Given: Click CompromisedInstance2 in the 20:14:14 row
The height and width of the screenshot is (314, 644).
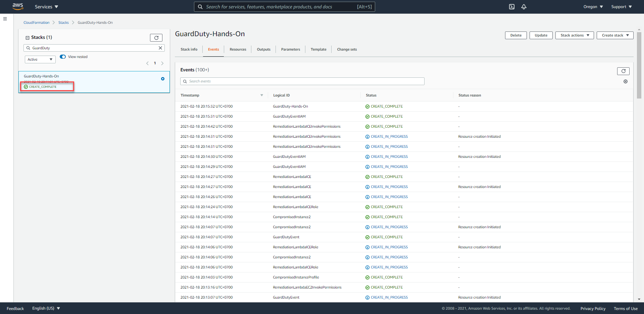Looking at the screenshot, I should pos(292,217).
